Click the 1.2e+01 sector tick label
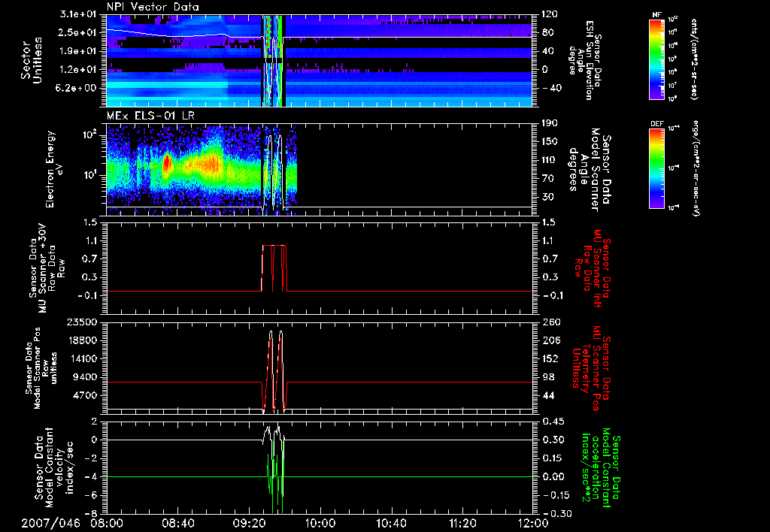Screen dimensions: 770x532 pos(79,70)
